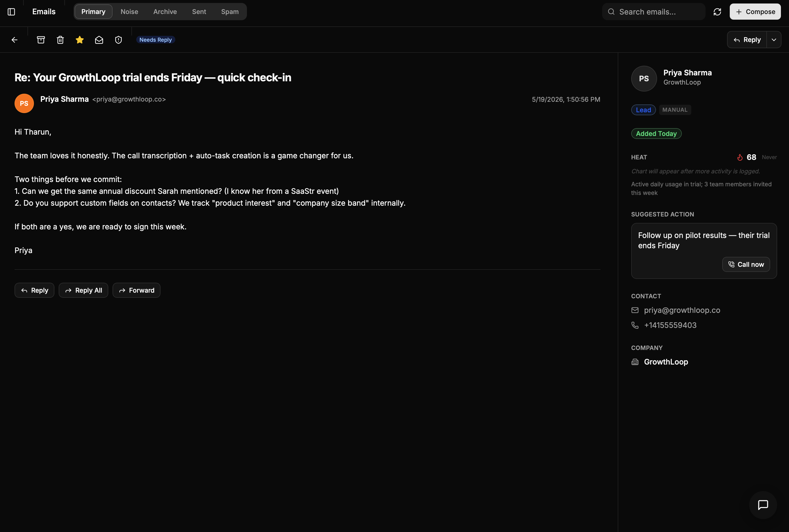Click the building icon next to GrowthLoop

coord(635,362)
